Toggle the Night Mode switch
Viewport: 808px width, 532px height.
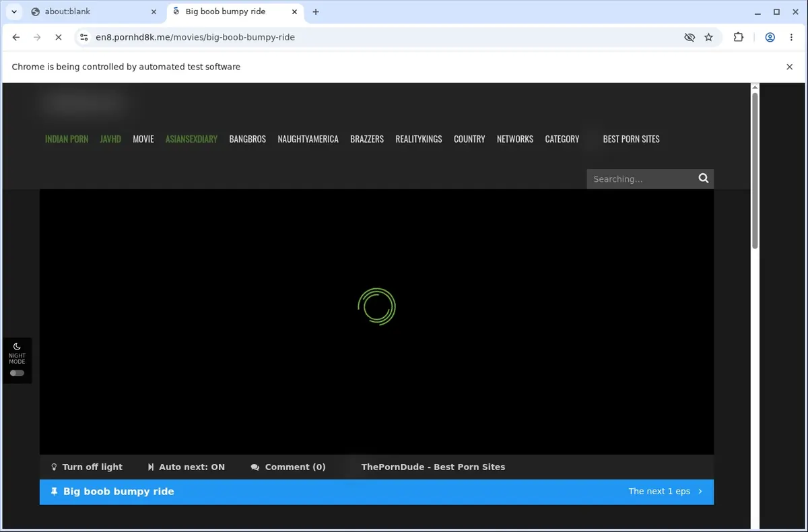pos(17,373)
